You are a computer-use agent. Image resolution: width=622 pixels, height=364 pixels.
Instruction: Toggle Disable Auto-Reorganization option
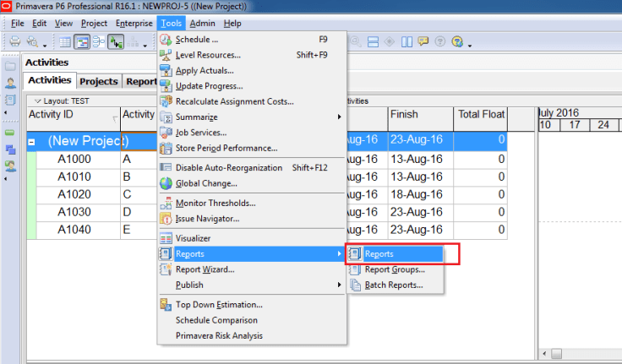(252, 167)
